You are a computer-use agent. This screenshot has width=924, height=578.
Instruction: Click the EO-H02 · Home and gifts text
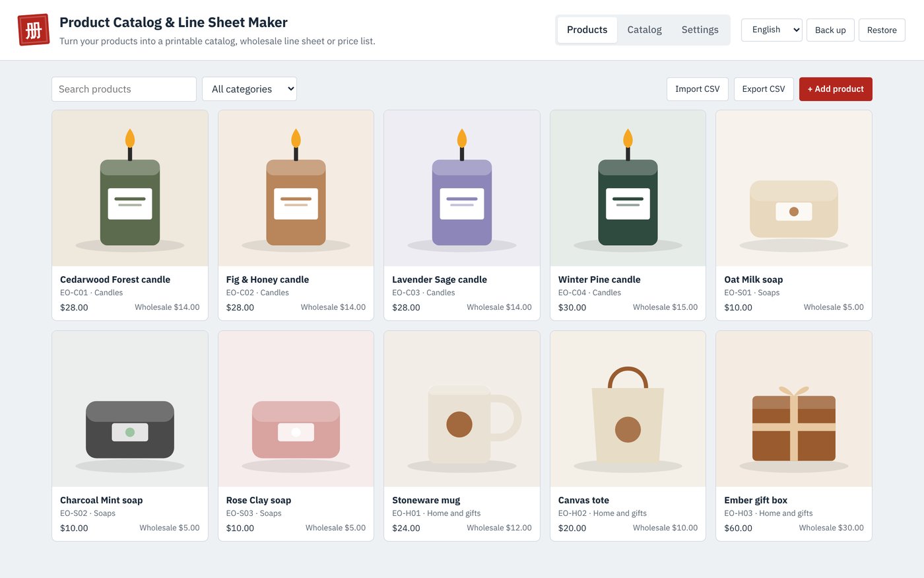(603, 513)
